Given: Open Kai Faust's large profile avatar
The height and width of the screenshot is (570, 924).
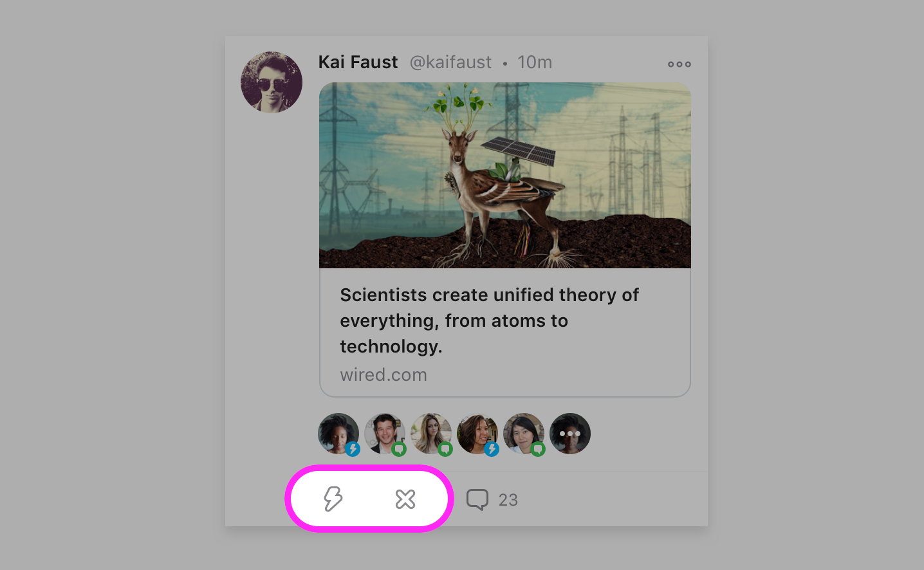Looking at the screenshot, I should click(x=272, y=82).
